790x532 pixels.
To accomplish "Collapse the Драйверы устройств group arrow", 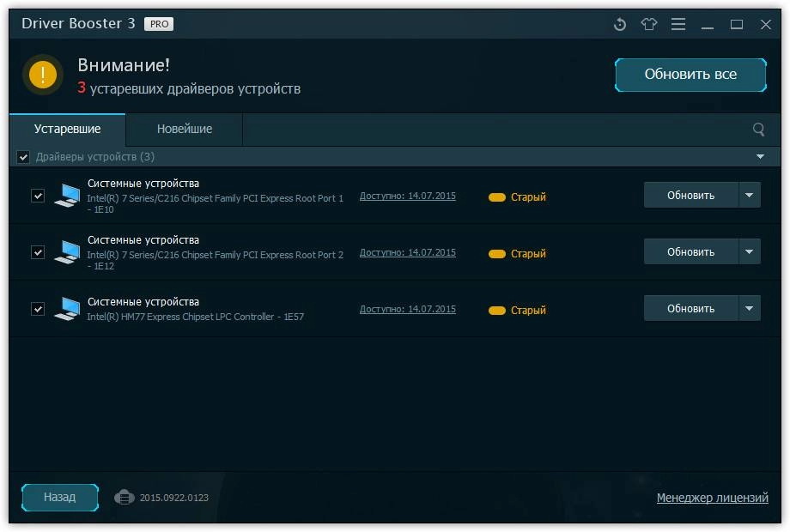I will [760, 157].
